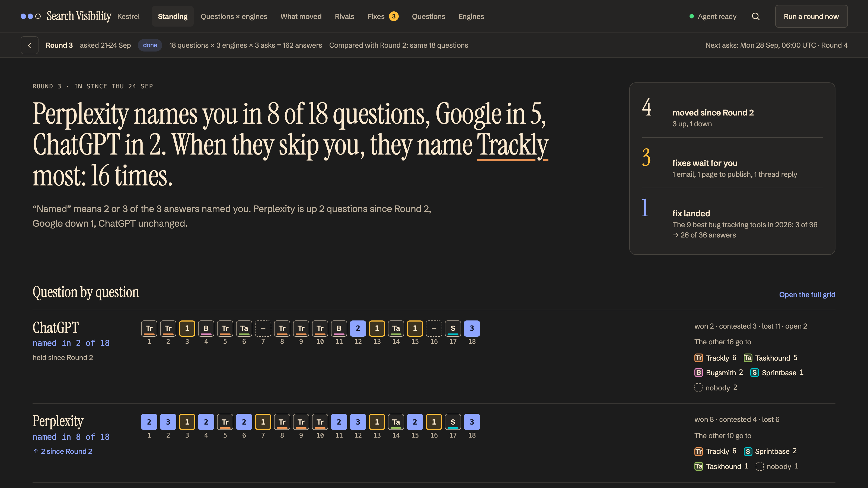
Task: Click ChatGPT question 4 Bugsmith tile
Action: click(x=206, y=328)
